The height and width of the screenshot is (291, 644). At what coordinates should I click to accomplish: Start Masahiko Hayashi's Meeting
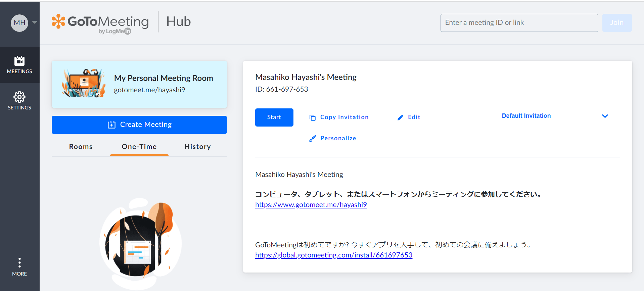point(274,117)
